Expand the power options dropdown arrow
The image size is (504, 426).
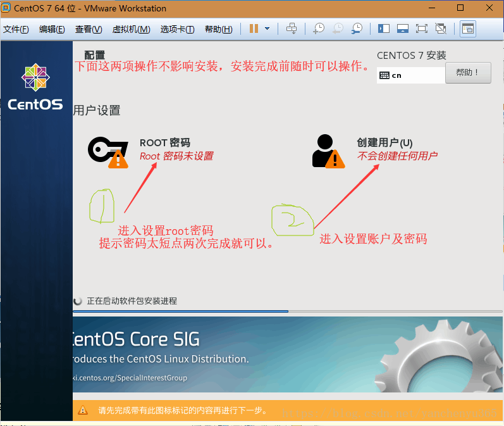point(267,28)
